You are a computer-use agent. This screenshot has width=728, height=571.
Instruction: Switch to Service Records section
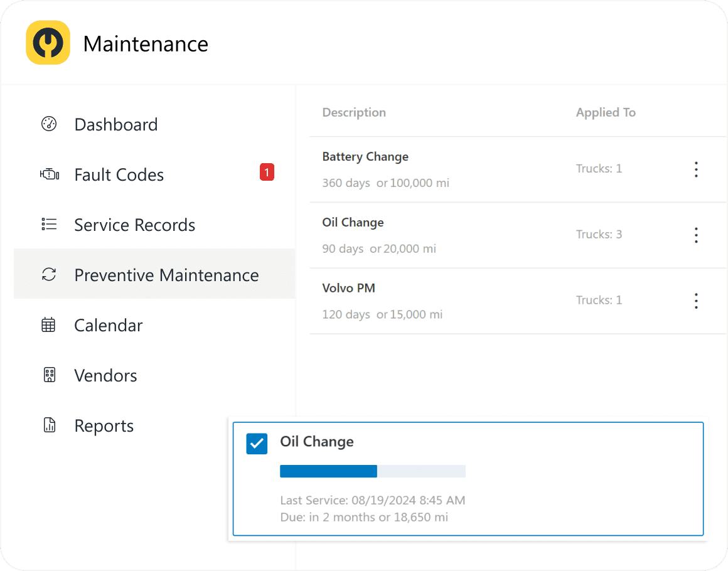[x=134, y=225]
